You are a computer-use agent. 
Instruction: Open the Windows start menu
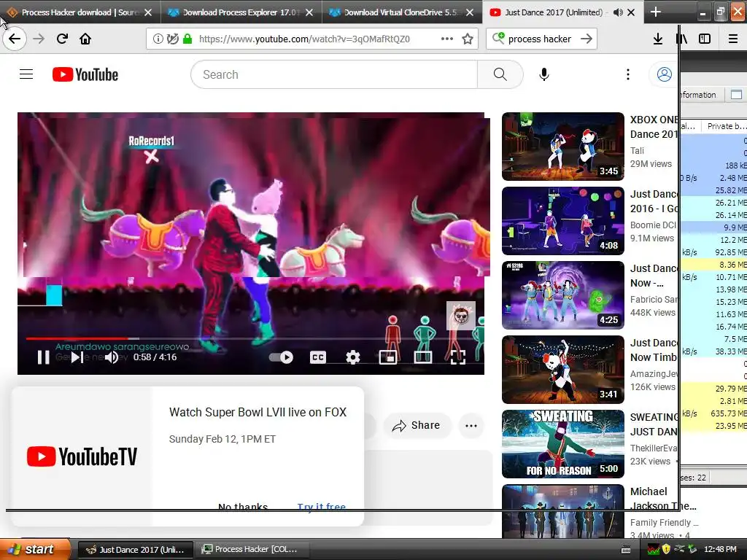click(x=34, y=550)
